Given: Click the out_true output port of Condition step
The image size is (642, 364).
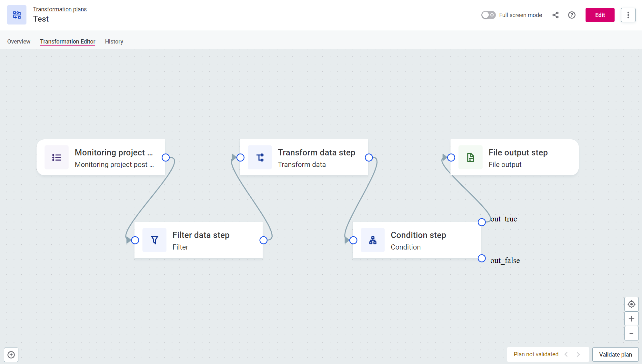Looking at the screenshot, I should 482,222.
